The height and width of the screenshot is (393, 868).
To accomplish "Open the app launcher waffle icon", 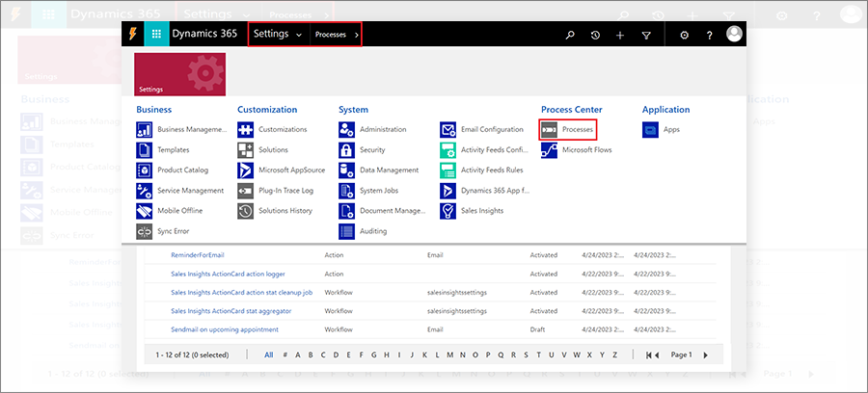I will (156, 34).
